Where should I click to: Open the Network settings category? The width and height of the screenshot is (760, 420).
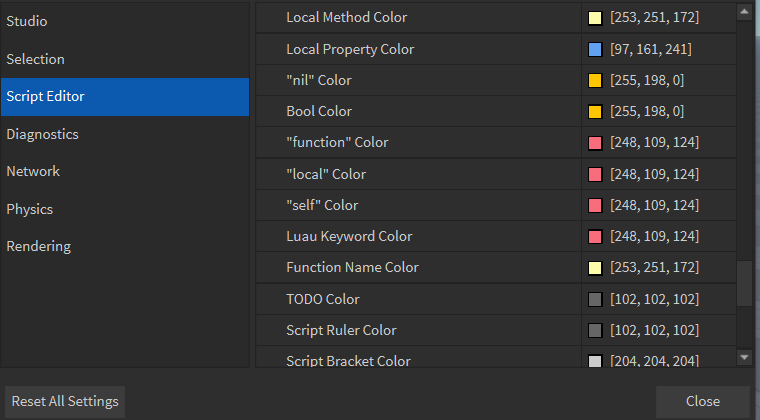coord(33,171)
